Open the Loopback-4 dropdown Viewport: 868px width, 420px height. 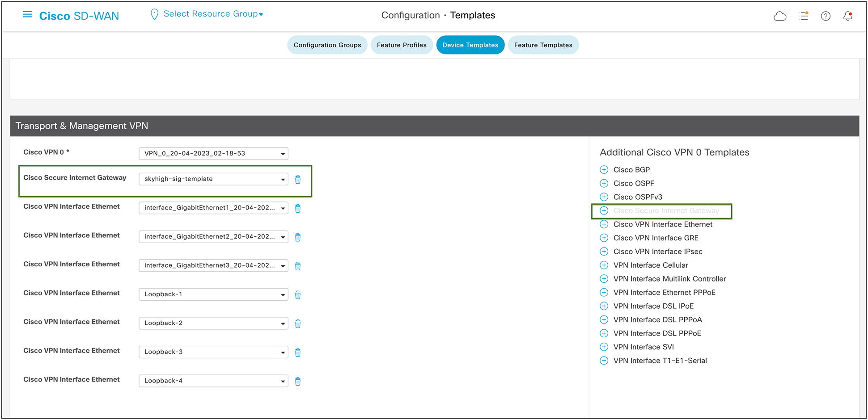[x=213, y=381]
